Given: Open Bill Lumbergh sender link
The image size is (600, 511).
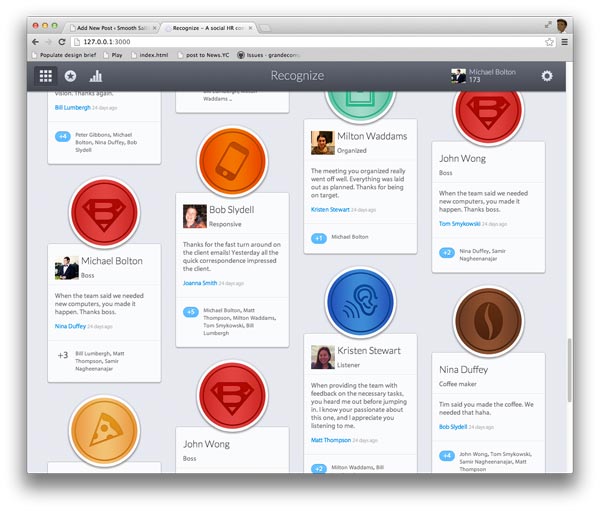Looking at the screenshot, I should [73, 108].
